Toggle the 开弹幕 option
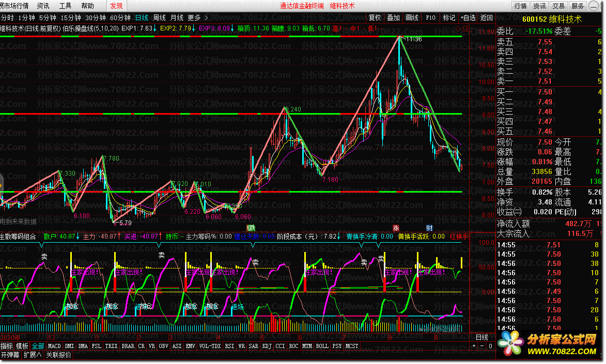The image size is (606, 364). pos(10,355)
